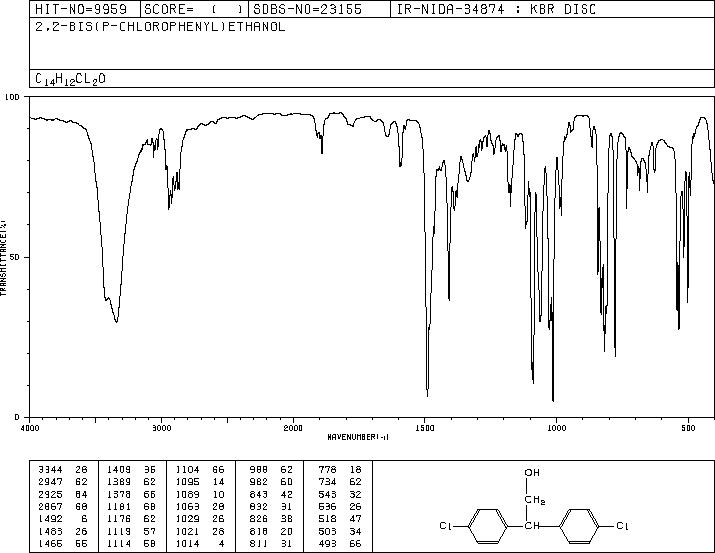Click peak table entry 734
This screenshot has height=553, width=715.
coord(327,482)
